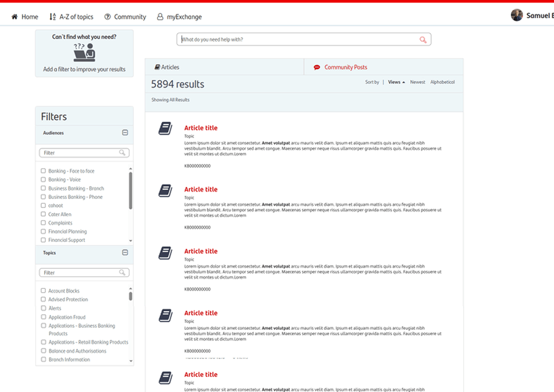The image size is (554, 392).
Task: Click the Audiences filter magnifier icon
Action: pyautogui.click(x=122, y=153)
